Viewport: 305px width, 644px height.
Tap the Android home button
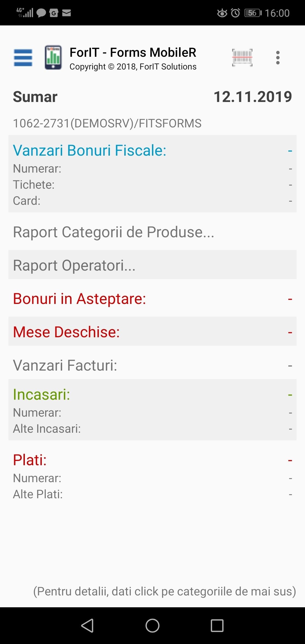[152, 625]
